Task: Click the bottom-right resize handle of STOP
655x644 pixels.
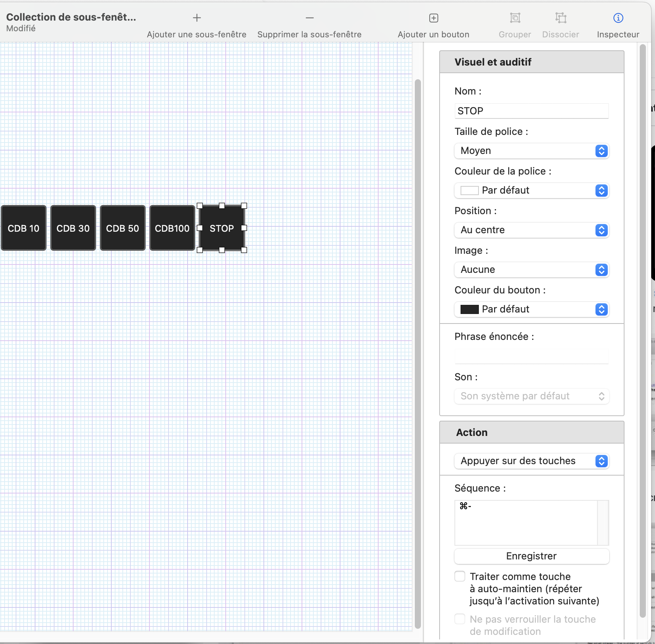Action: [244, 250]
